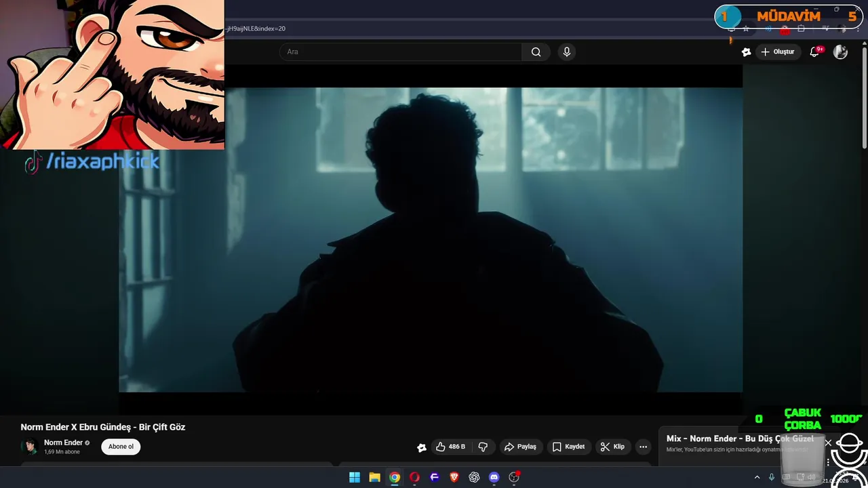The height and width of the screenshot is (488, 868).
Task: Open Brave browser from the taskbar
Action: [x=454, y=477]
